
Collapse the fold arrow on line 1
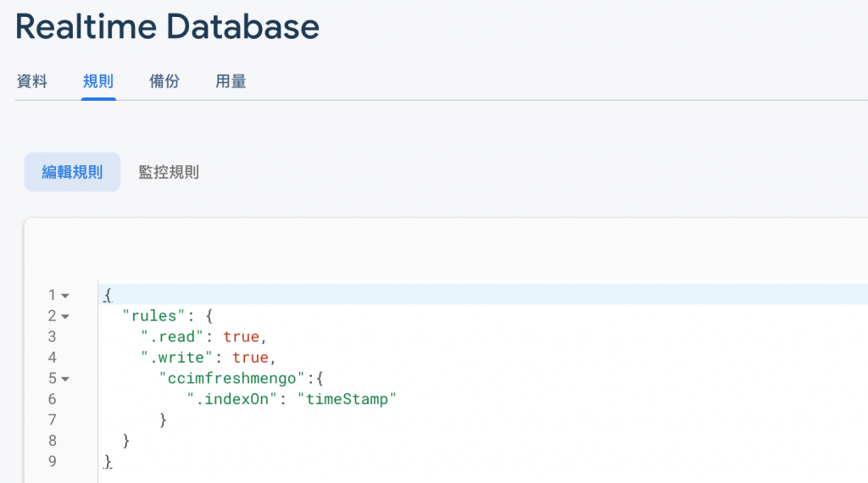66,296
